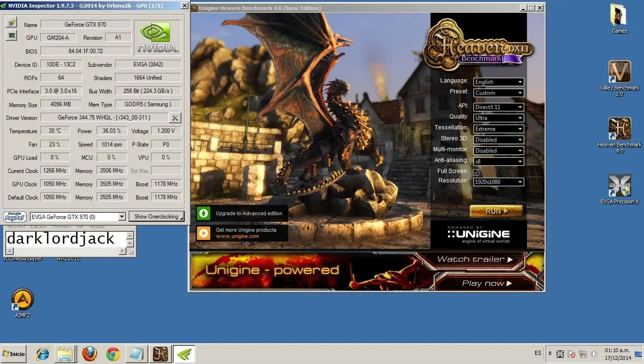Click the Notepad vertical scrollbar down arrow

pos(130,244)
